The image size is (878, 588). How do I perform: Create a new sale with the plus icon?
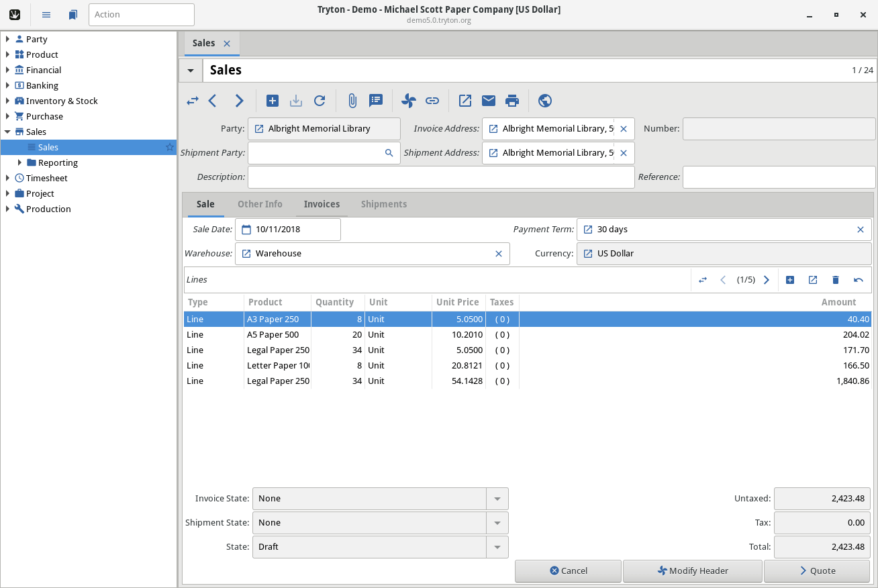273,100
